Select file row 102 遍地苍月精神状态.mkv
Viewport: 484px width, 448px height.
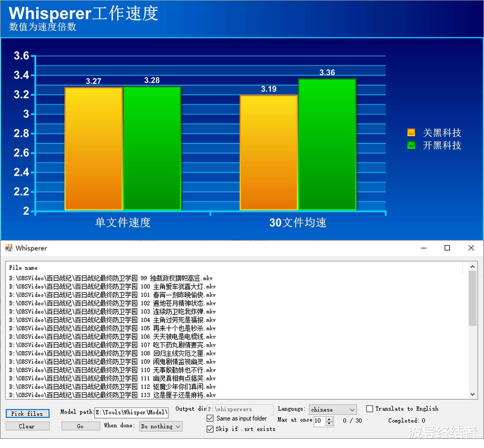click(112, 303)
